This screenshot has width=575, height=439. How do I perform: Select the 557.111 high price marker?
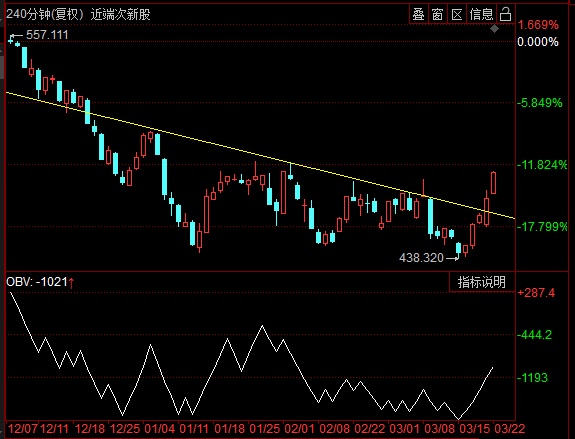coord(47,35)
